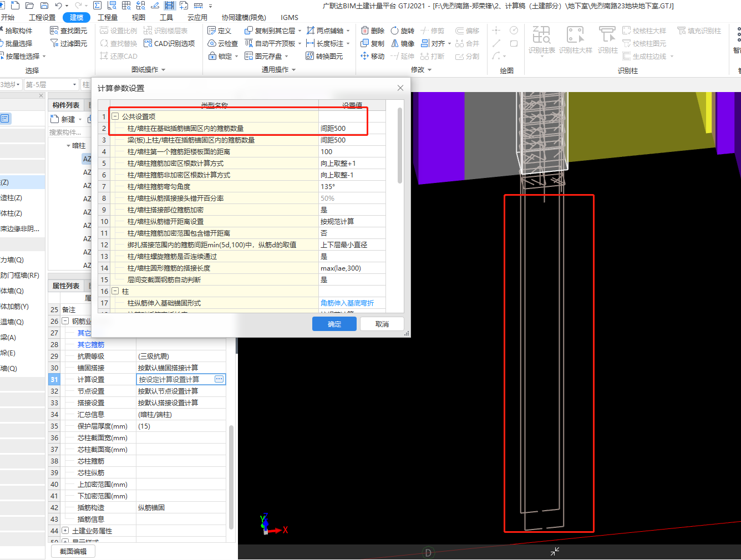Viewport: 741px width, 560px height.
Task: Click the 角筋伸入基底弯折 link value
Action: (x=347, y=303)
